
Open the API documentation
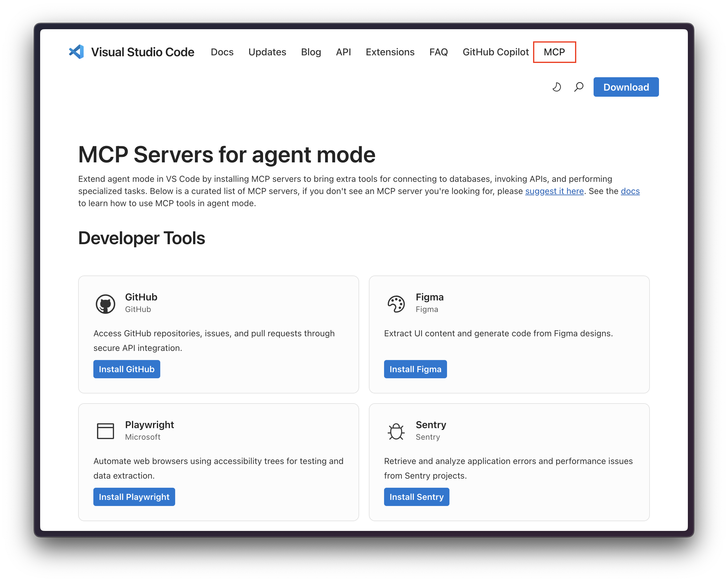(343, 52)
